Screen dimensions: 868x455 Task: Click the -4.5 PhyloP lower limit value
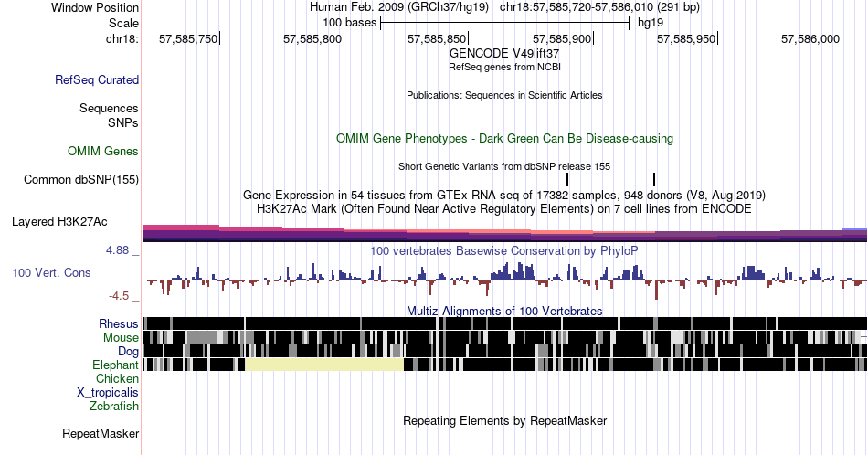pyautogui.click(x=119, y=296)
